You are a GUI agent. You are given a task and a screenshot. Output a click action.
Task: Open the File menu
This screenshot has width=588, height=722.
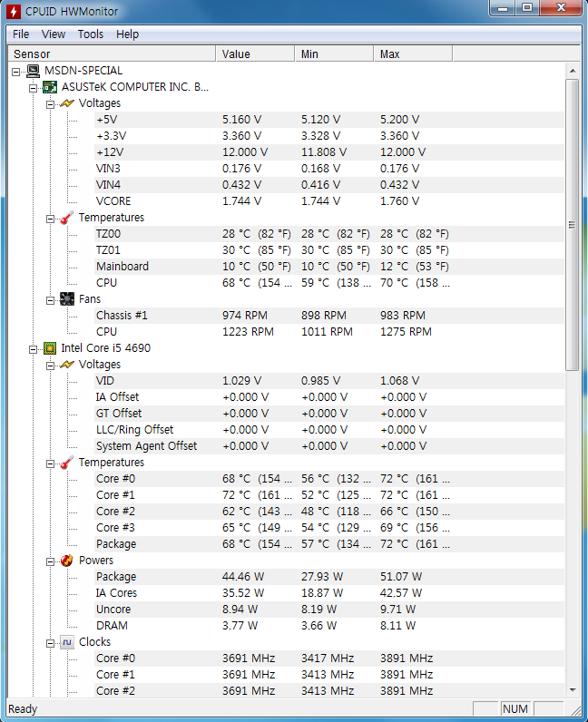pos(20,34)
